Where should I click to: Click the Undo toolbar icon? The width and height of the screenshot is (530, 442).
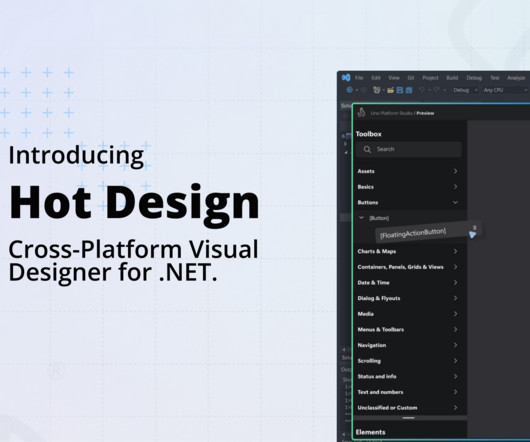[421, 90]
